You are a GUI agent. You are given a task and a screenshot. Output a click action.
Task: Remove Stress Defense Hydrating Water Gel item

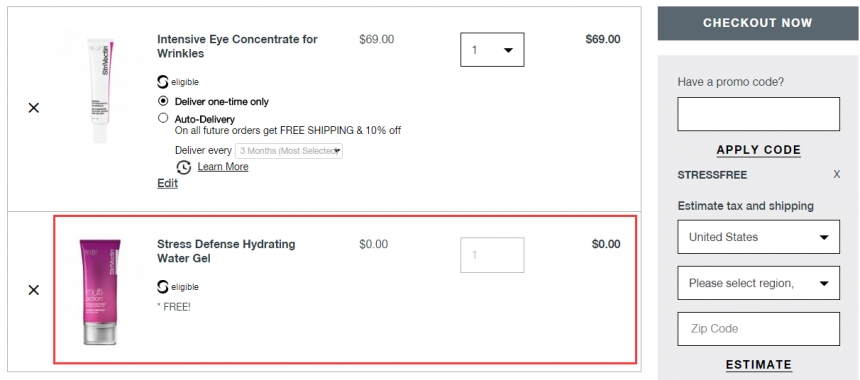pos(33,290)
